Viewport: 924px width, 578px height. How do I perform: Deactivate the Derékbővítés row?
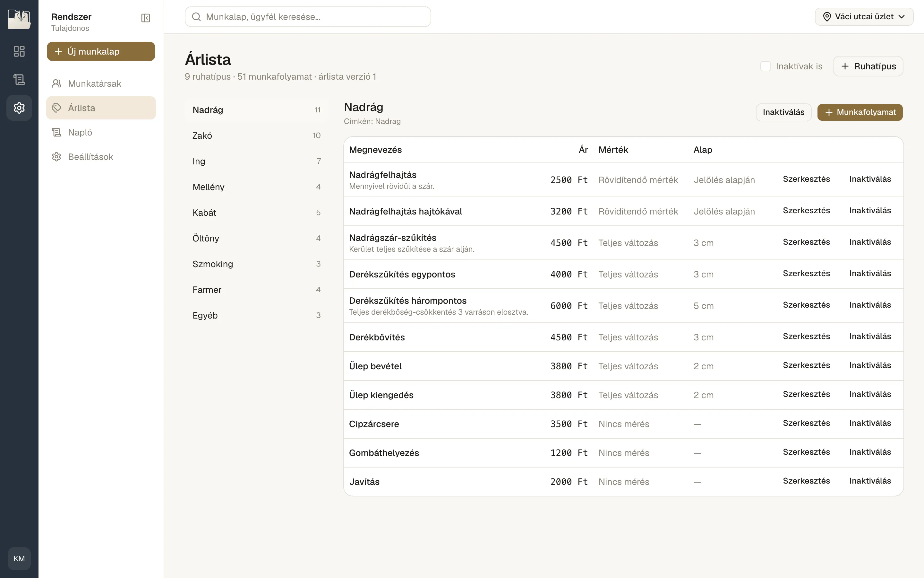click(x=870, y=337)
